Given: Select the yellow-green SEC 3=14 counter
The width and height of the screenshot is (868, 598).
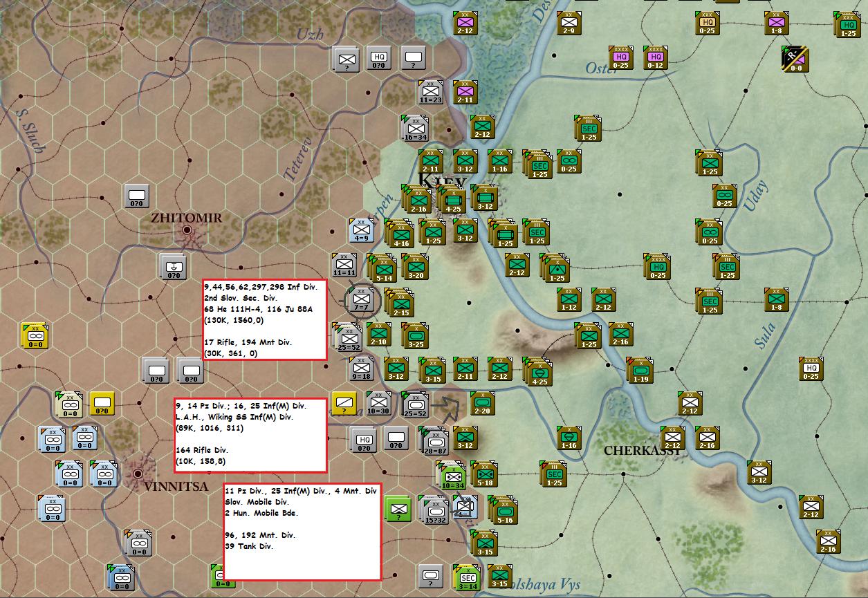Looking at the screenshot, I should pyautogui.click(x=467, y=577).
